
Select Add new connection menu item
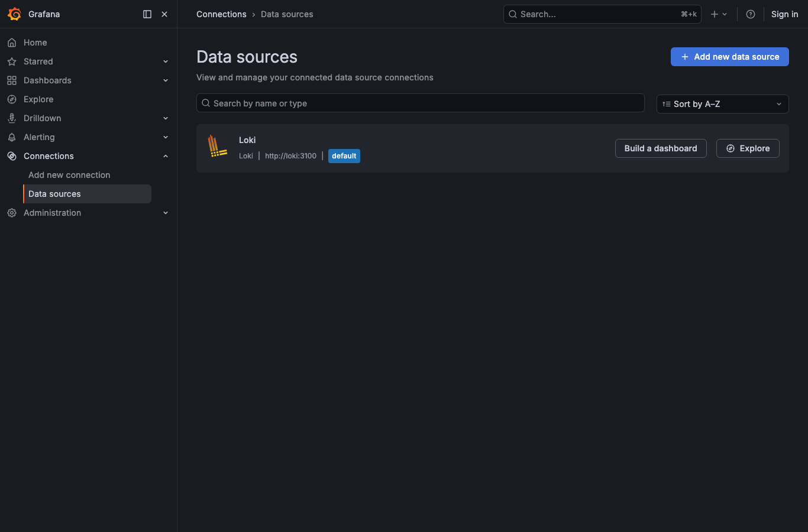[x=69, y=175]
